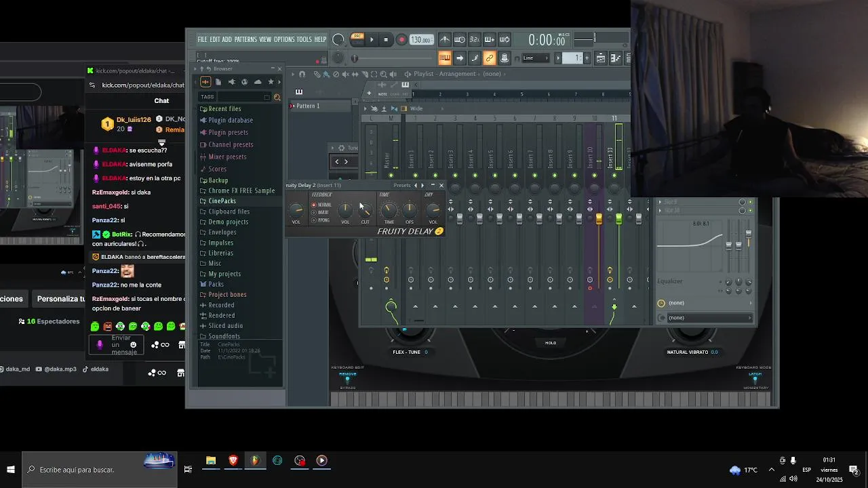This screenshot has height=488, width=868.
Task: Click the browser search magnifier icon
Action: 277,97
